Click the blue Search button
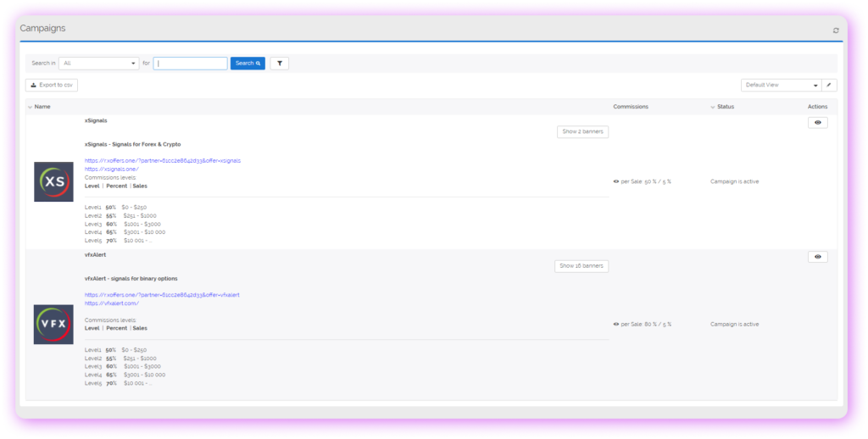 [x=248, y=63]
